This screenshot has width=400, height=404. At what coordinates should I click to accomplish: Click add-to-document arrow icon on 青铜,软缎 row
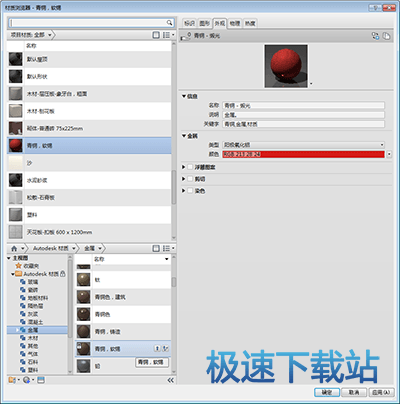click(157, 349)
